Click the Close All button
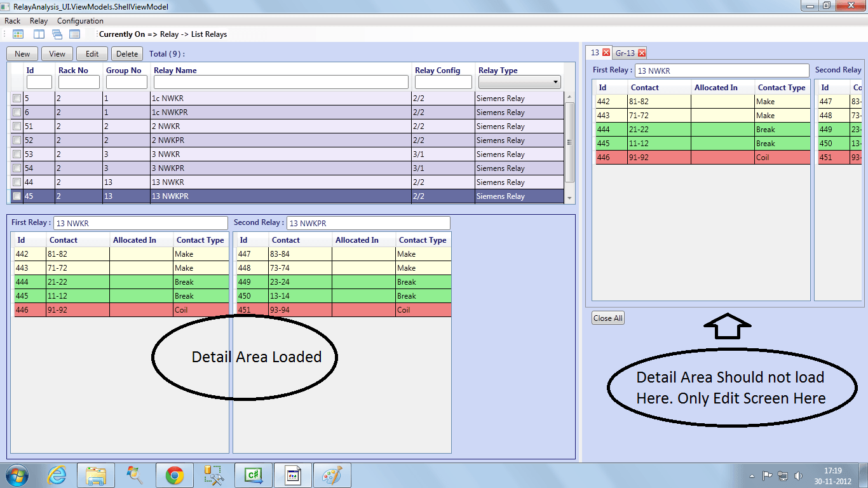Image resolution: width=868 pixels, height=488 pixels. click(608, 318)
